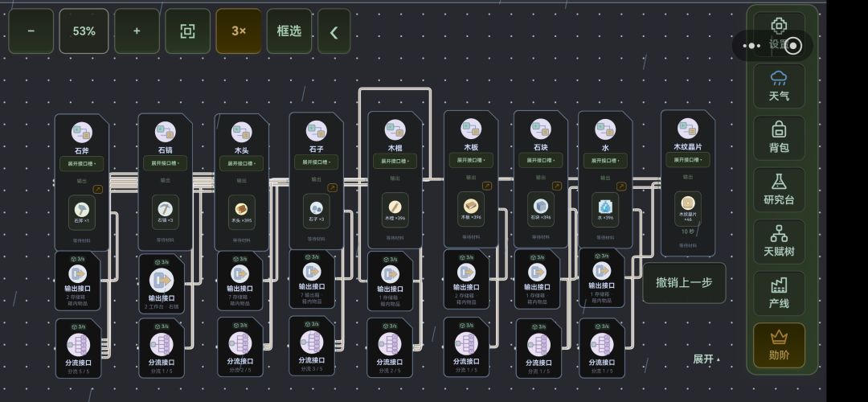Select the plank item icon 木板 ×396
This screenshot has width=868, height=402.
471,206
